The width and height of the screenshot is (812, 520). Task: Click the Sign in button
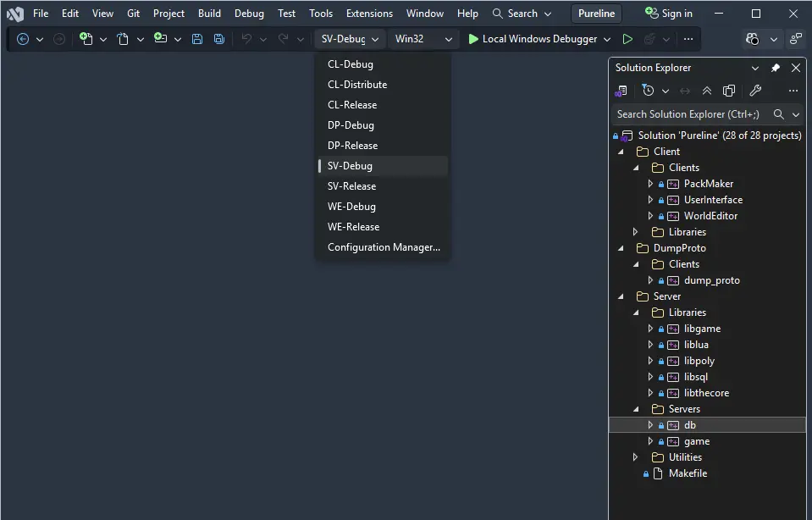tap(668, 14)
